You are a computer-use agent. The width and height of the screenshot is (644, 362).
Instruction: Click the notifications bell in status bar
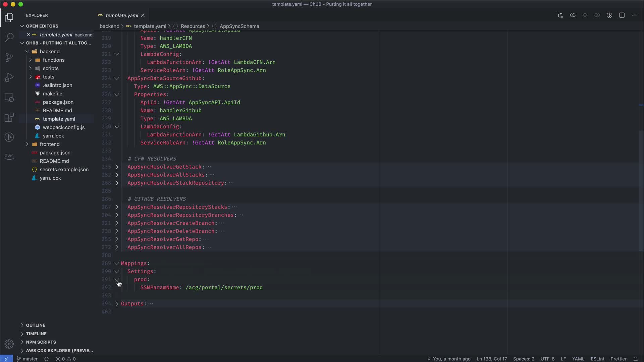point(635,359)
